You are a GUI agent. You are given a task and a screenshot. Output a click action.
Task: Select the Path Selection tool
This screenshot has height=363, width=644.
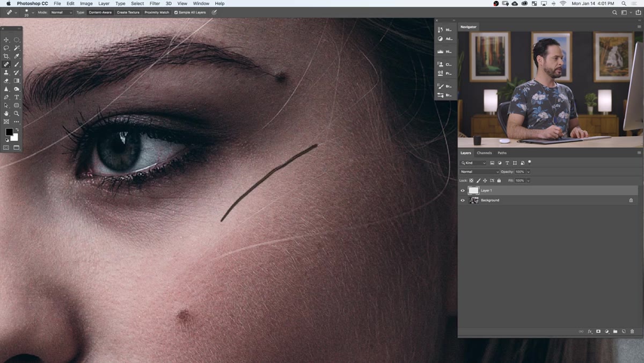[6, 105]
